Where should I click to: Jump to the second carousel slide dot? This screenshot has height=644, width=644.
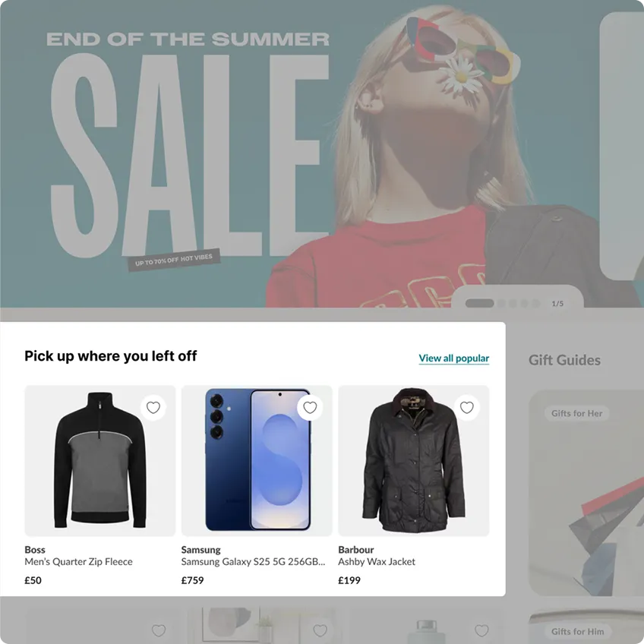501,304
